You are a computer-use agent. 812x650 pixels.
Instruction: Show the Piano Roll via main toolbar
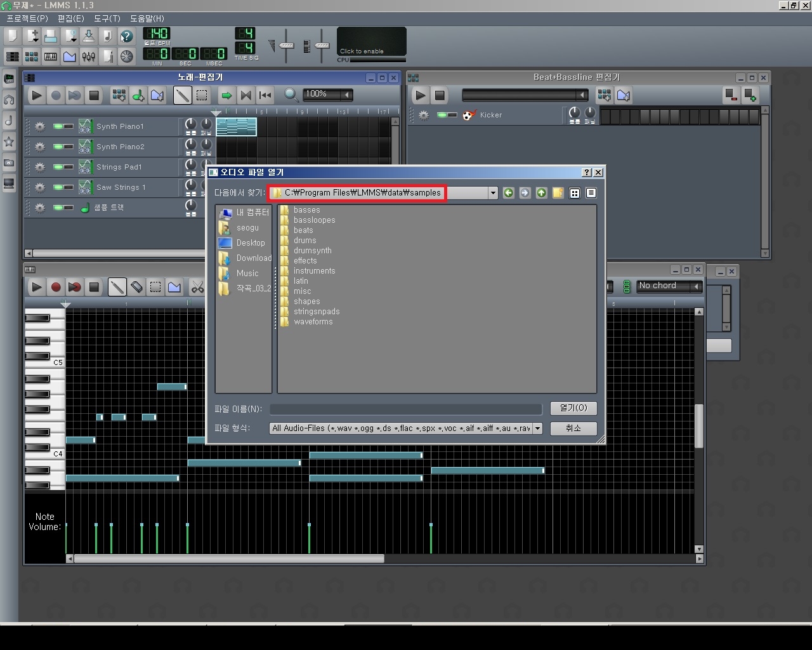point(50,56)
